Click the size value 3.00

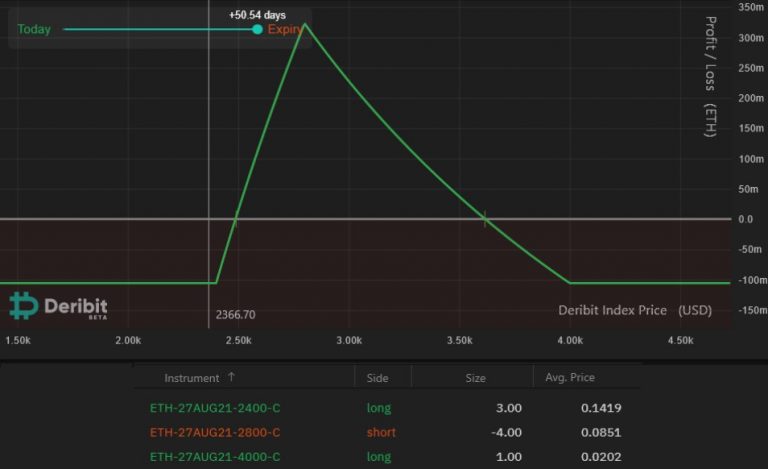508,408
